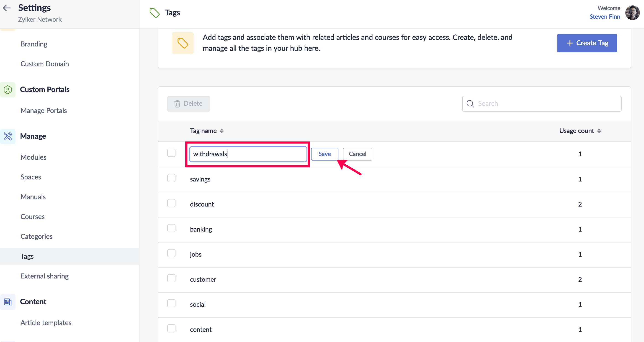Screen dimensions: 644x342
Task: Open Categories in the Manage menu
Action: [x=36, y=236]
